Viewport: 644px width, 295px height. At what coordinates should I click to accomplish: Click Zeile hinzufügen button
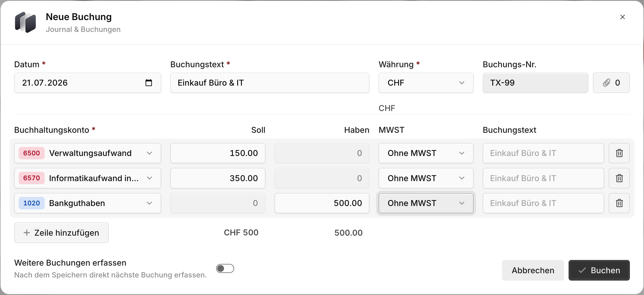(61, 233)
